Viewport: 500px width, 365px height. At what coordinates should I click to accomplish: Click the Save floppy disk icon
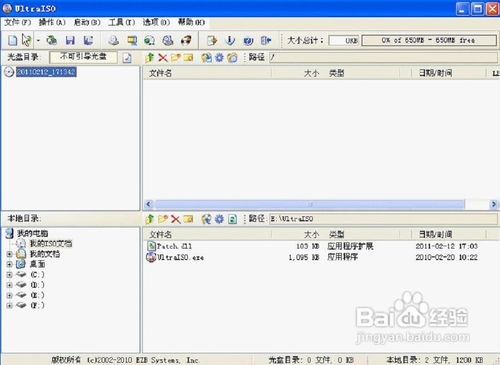70,40
